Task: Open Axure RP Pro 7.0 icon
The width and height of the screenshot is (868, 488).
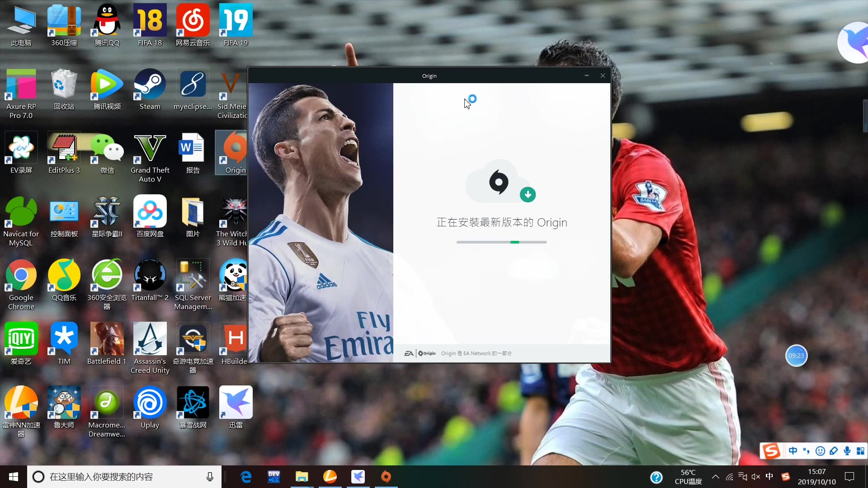Action: coord(21,94)
